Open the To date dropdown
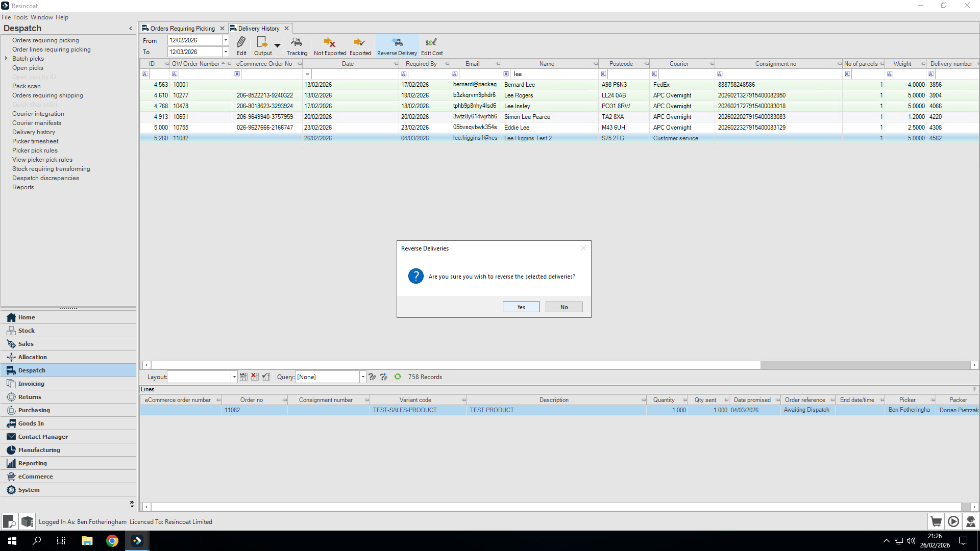 click(x=226, y=52)
